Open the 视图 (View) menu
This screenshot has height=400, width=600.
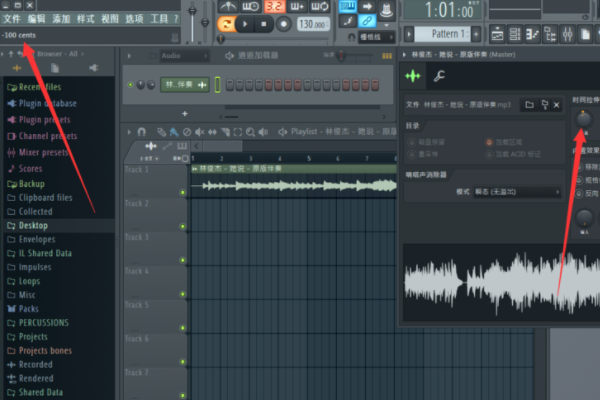tap(110, 19)
